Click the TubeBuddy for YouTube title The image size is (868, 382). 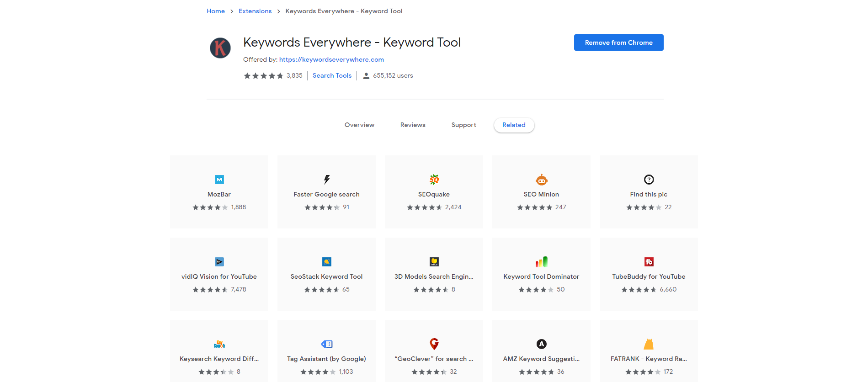pos(649,276)
